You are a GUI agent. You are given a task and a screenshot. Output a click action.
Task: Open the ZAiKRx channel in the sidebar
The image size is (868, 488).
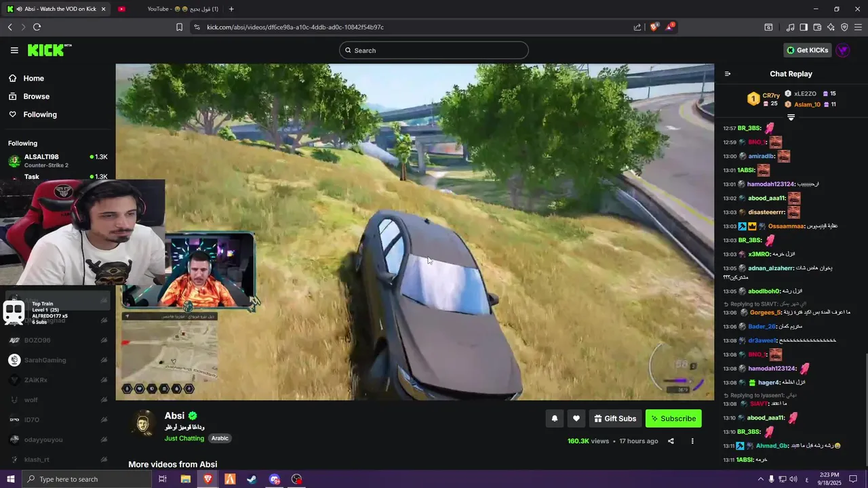[58, 380]
